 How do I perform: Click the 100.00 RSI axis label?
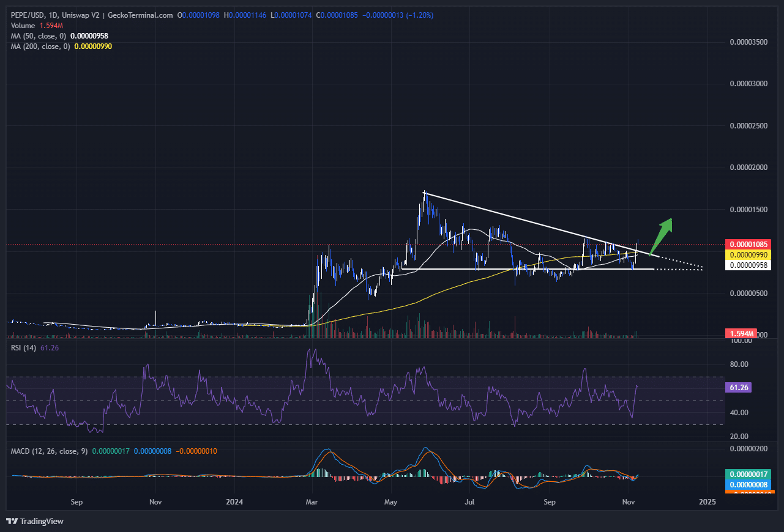740,341
